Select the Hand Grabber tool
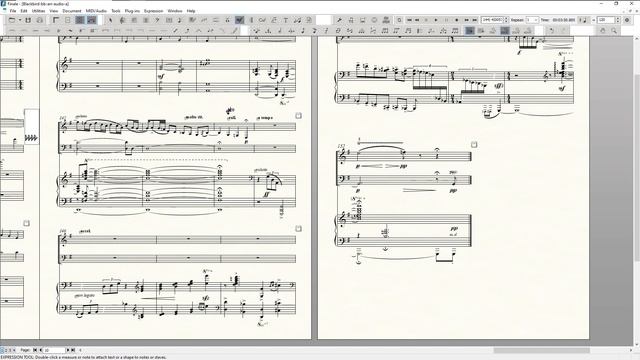Viewport: 640px width, 360px height. tap(603, 31)
